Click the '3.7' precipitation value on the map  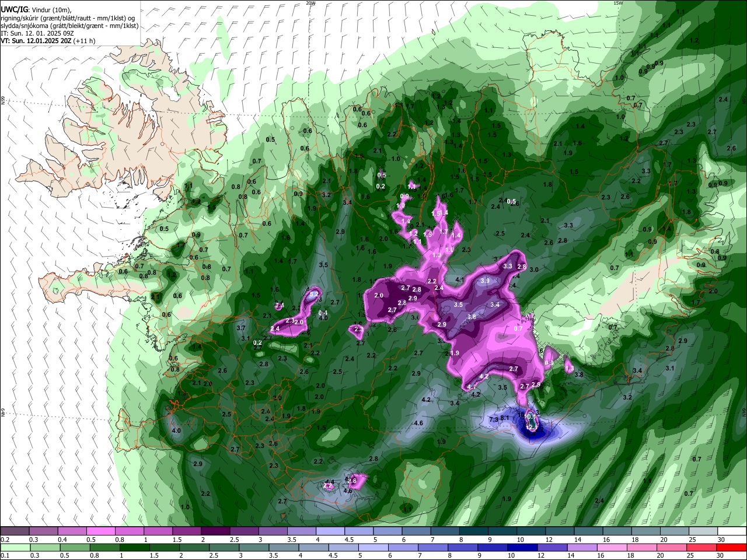241,328
